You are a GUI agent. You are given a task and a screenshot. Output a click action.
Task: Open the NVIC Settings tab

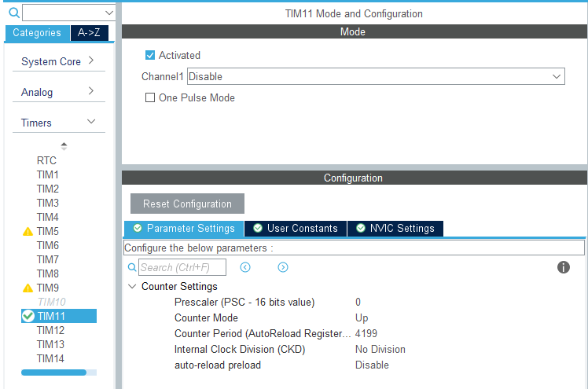point(395,229)
